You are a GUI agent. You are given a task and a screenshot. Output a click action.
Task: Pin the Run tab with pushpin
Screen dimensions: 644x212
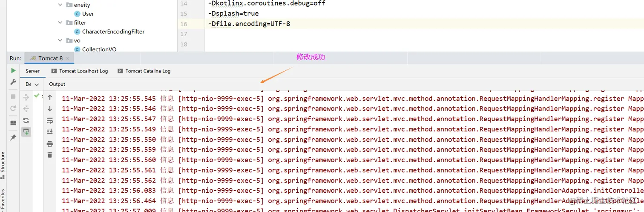[x=13, y=137]
